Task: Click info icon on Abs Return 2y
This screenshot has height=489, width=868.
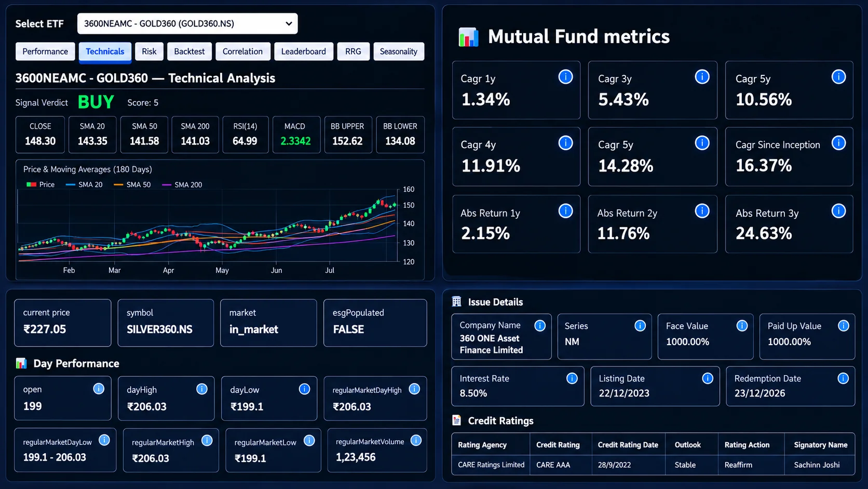Action: pyautogui.click(x=702, y=211)
